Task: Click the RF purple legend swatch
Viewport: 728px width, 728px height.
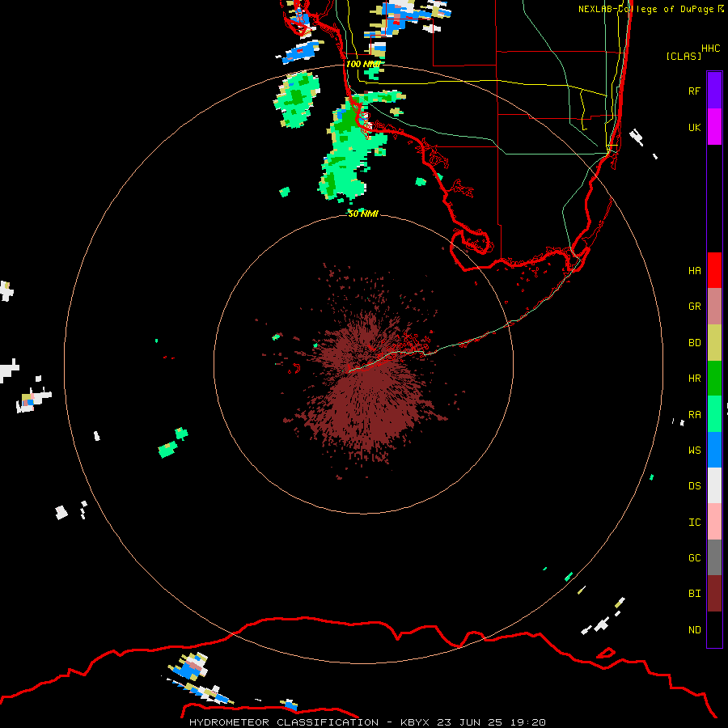Action: pyautogui.click(x=714, y=91)
